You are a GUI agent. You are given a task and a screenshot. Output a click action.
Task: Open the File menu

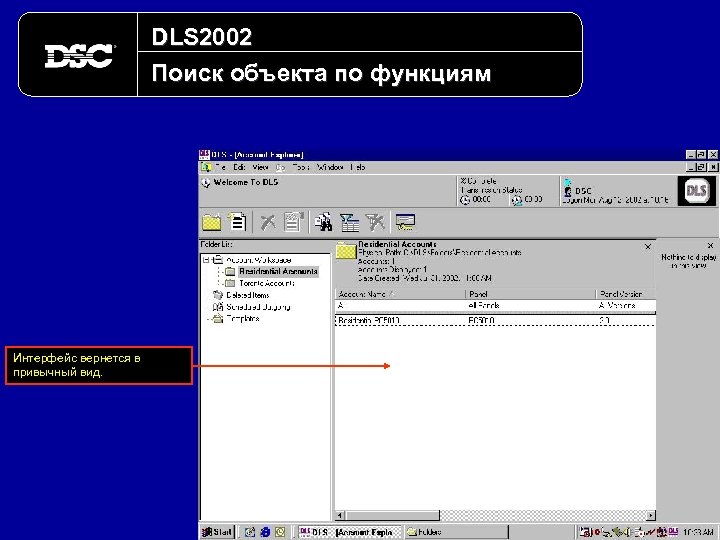point(220,167)
